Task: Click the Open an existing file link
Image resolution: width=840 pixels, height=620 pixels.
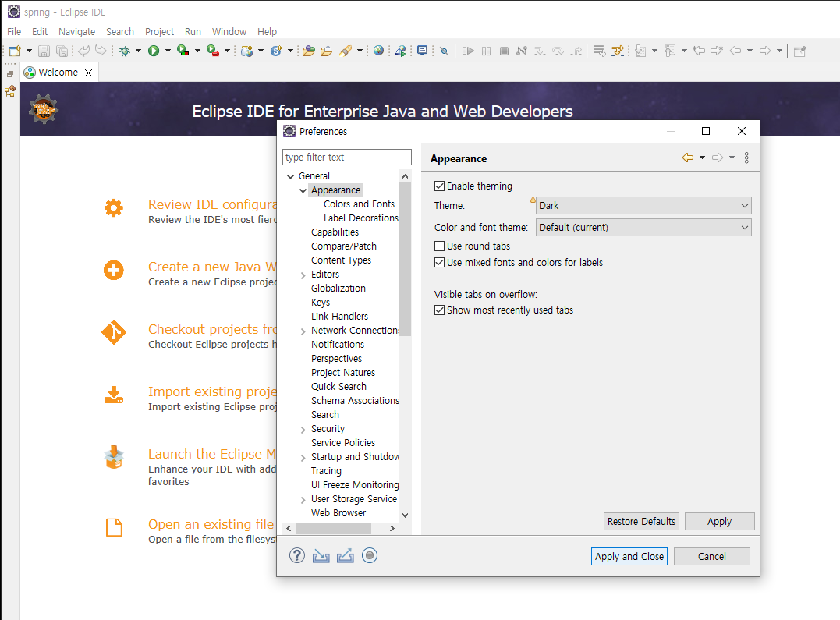Action: pyautogui.click(x=211, y=524)
